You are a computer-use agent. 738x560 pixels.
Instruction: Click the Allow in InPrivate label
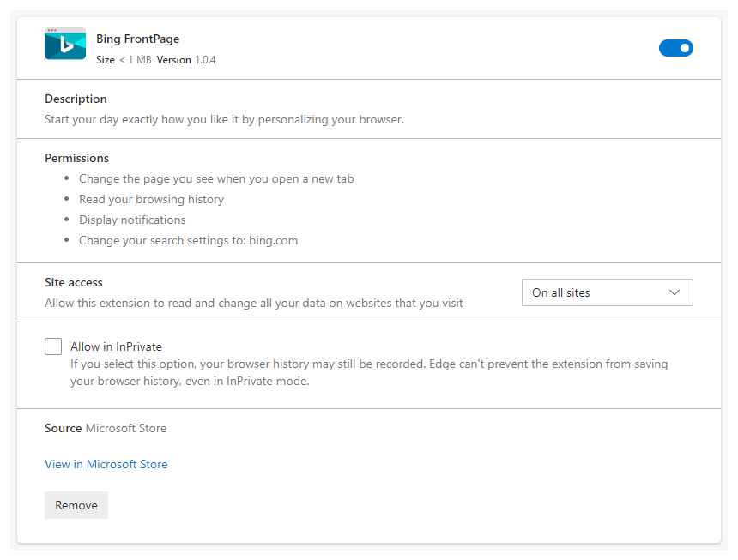point(116,346)
